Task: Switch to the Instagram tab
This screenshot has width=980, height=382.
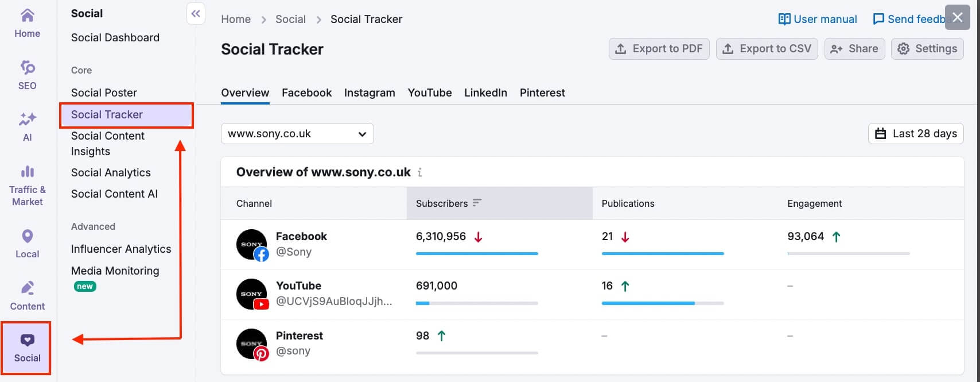Action: click(370, 93)
